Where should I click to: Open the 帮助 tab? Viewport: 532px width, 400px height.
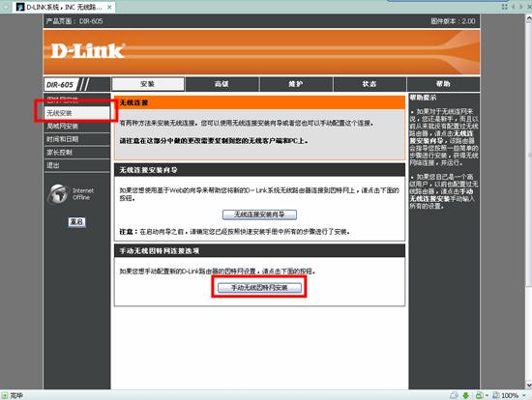coord(443,84)
